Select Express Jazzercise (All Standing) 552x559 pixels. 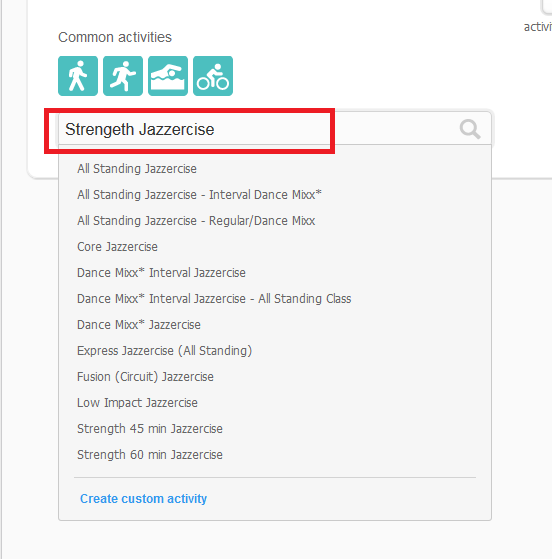coord(164,351)
